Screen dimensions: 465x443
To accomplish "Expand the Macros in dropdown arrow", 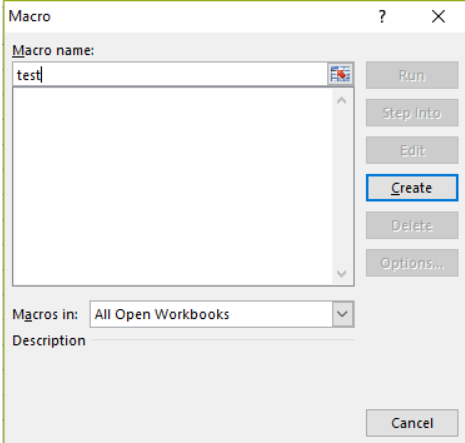I will 342,314.
